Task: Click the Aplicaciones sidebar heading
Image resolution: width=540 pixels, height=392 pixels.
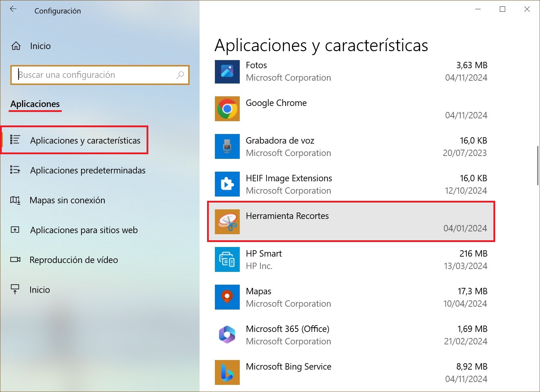Action: (35, 104)
